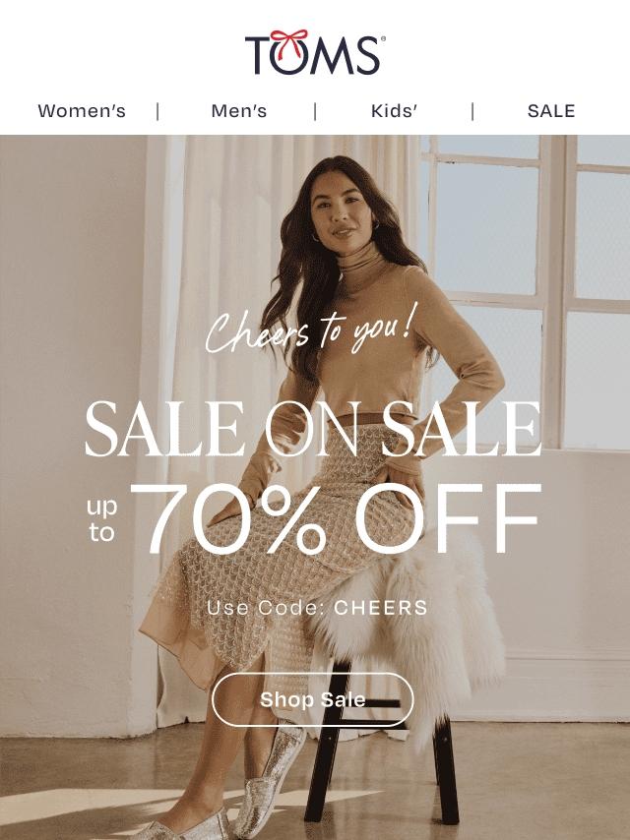This screenshot has height=840, width=630.
Task: Click the 'Cheers to you!' script text
Action: [x=311, y=328]
